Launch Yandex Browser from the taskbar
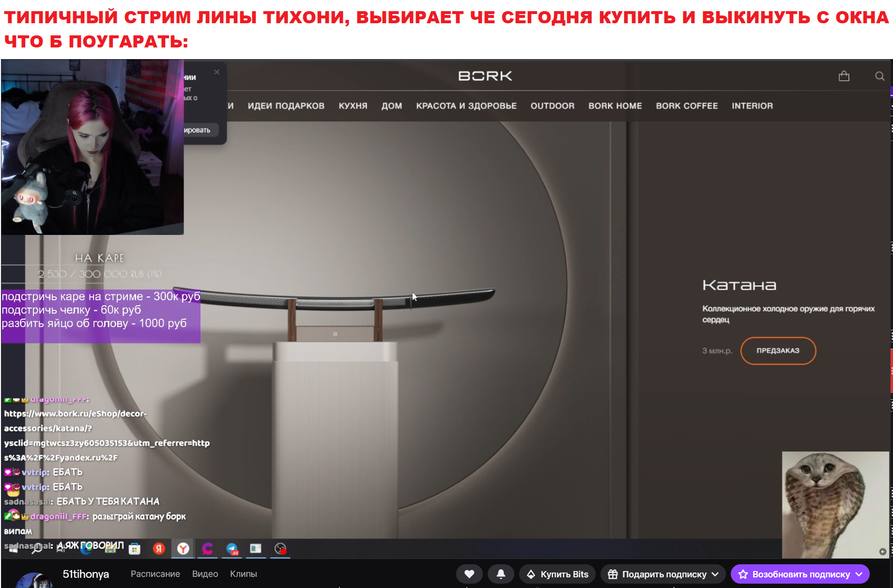Screen dimensions: 893x588 coord(183,549)
